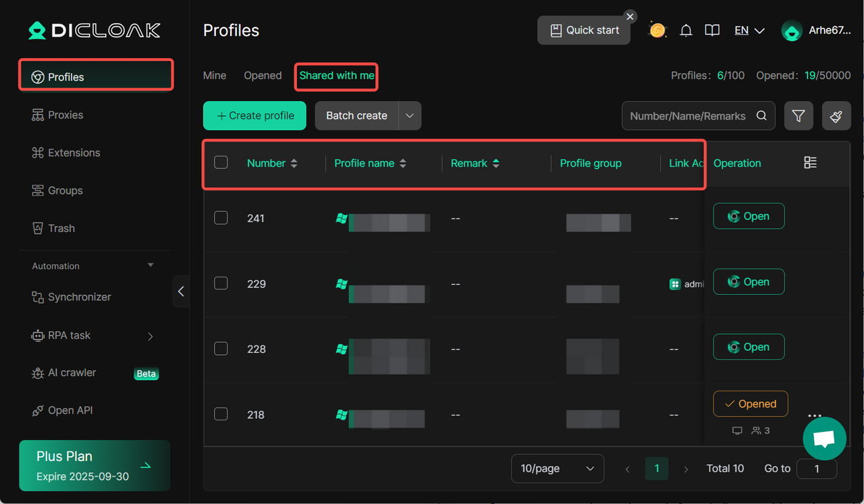The width and height of the screenshot is (864, 504).
Task: Open the notifications bell
Action: [686, 30]
